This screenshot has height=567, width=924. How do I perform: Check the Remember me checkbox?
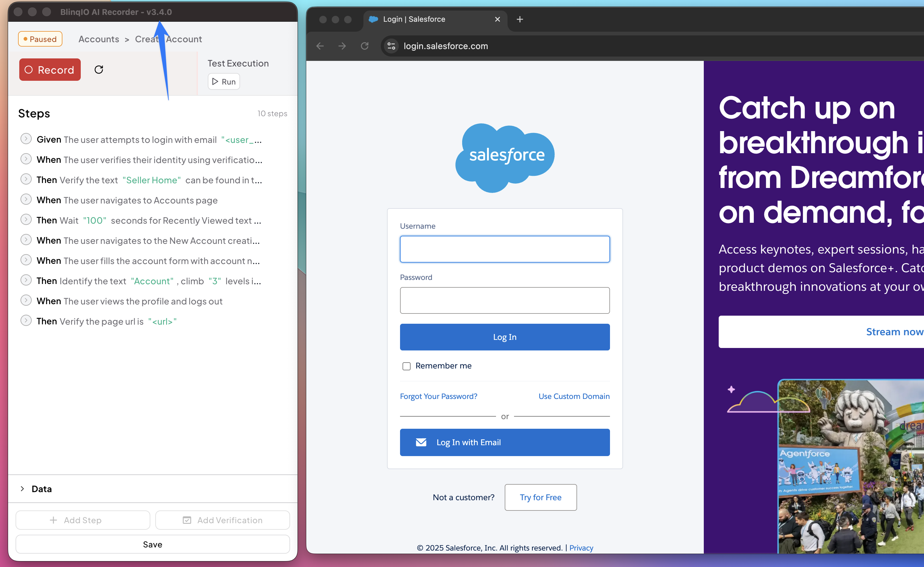[x=407, y=366]
